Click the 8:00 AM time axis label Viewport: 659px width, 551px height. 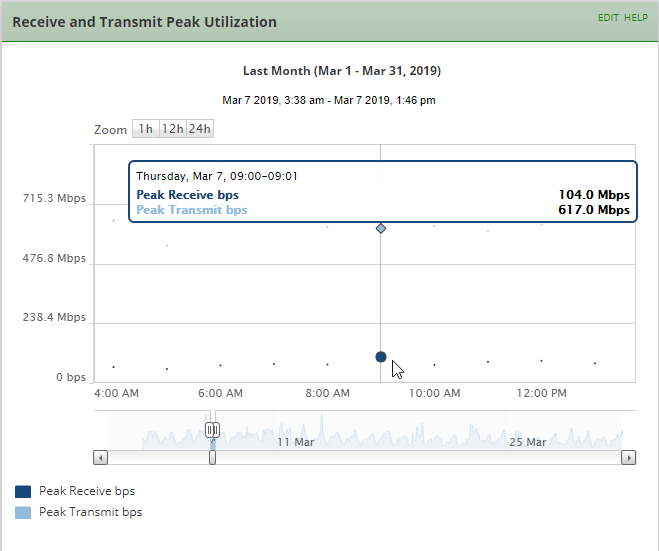coord(327,393)
